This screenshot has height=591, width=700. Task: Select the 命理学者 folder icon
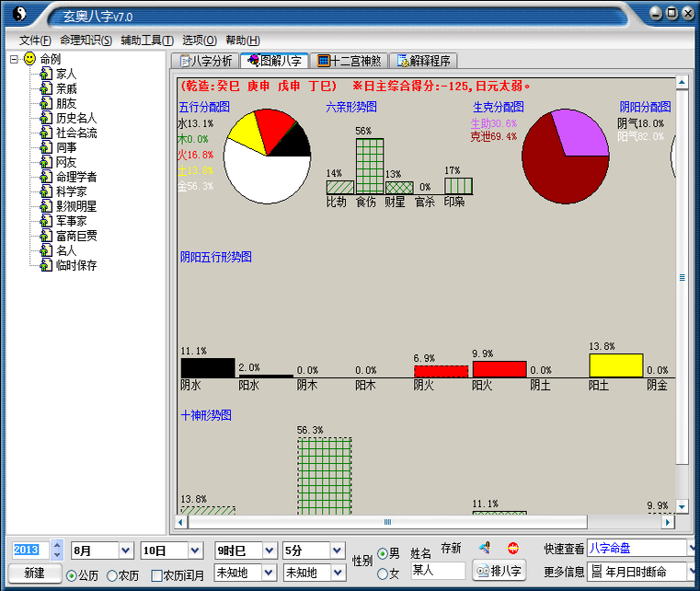click(x=46, y=177)
